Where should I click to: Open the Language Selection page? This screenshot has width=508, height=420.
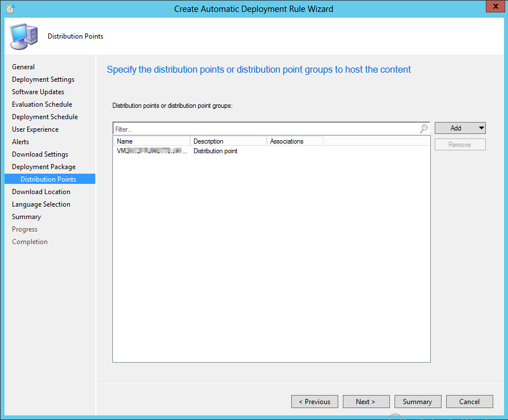pyautogui.click(x=41, y=204)
